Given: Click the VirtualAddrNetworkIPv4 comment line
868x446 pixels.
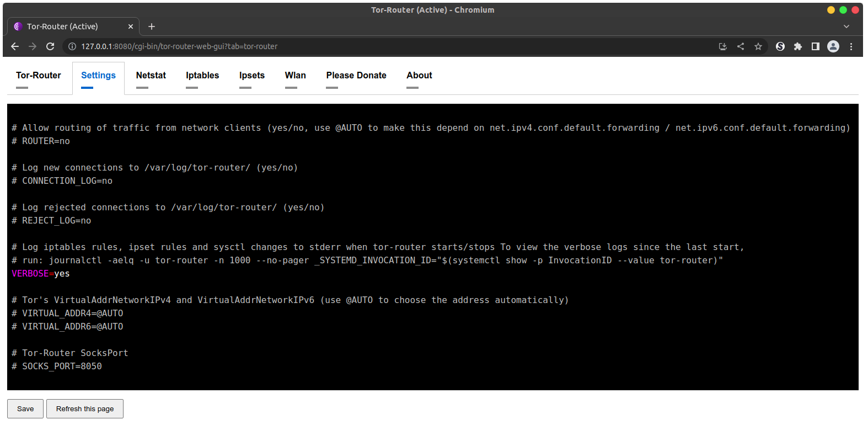Looking at the screenshot, I should point(290,300).
